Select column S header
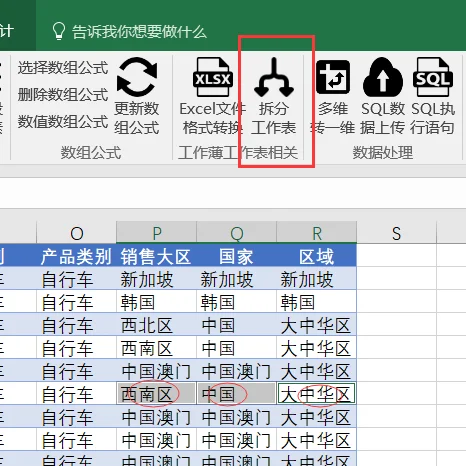 coord(396,233)
